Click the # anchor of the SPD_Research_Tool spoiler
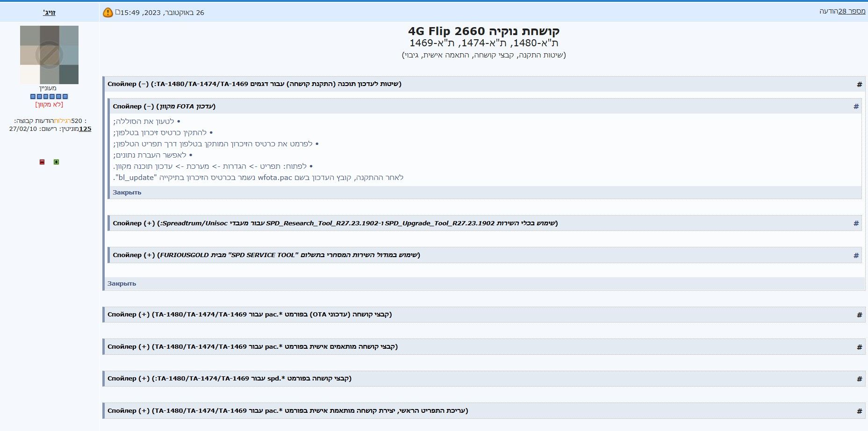 (856, 223)
